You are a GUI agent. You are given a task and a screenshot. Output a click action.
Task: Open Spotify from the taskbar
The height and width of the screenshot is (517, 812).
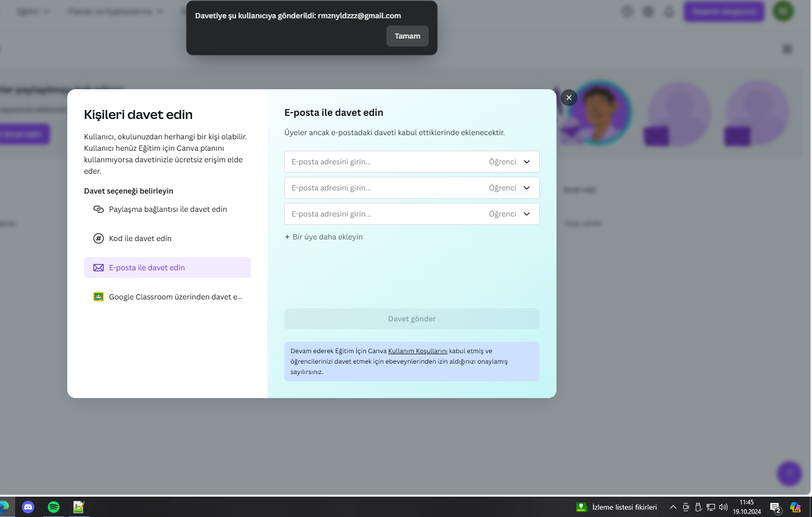(x=54, y=507)
